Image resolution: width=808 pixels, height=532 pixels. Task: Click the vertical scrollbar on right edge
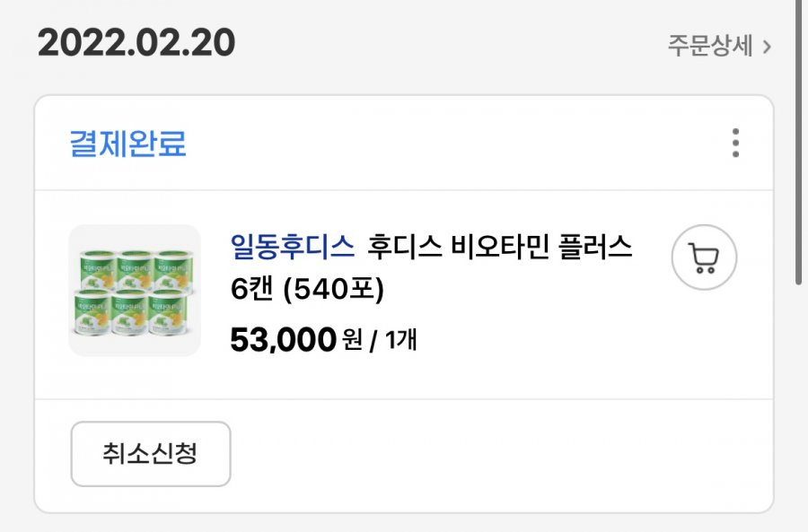click(799, 142)
